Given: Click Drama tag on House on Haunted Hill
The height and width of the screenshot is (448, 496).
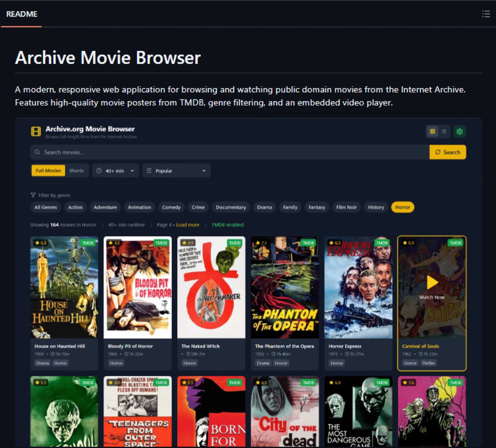Looking at the screenshot, I should click(x=43, y=363).
